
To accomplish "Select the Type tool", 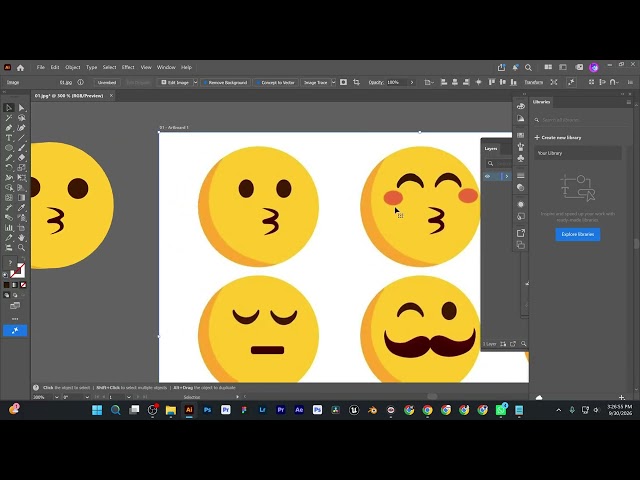I will [9, 138].
